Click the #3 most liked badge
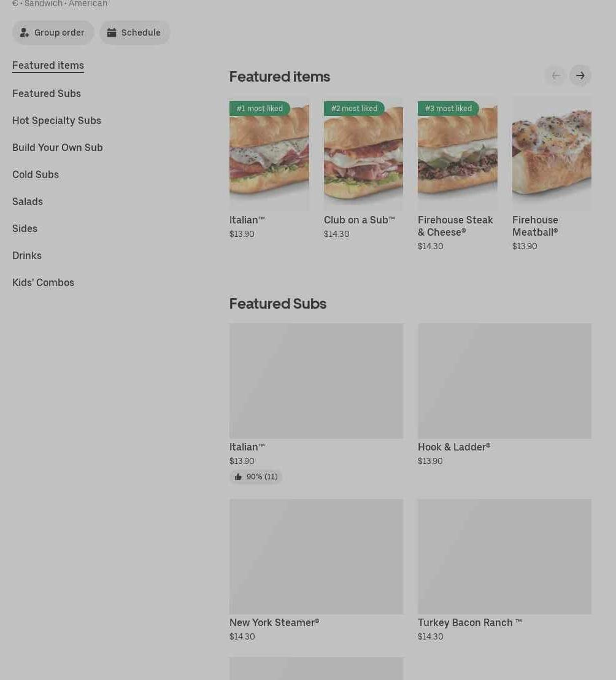This screenshot has height=680, width=616. click(x=449, y=109)
